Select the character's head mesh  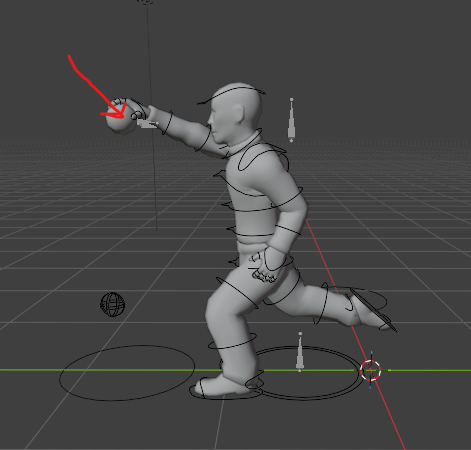(234, 113)
